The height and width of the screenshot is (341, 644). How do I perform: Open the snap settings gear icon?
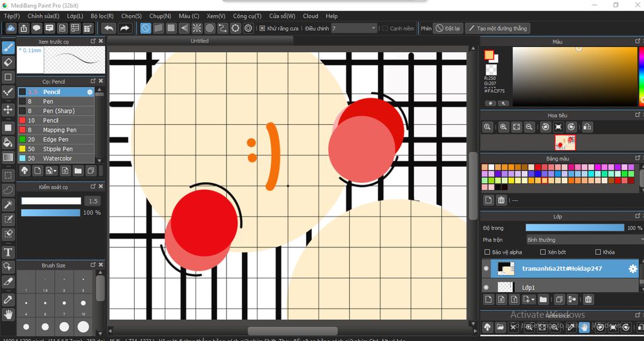pyautogui.click(x=248, y=28)
